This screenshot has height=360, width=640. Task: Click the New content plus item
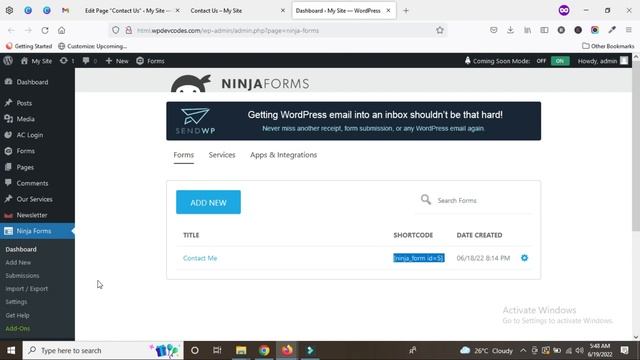117,61
